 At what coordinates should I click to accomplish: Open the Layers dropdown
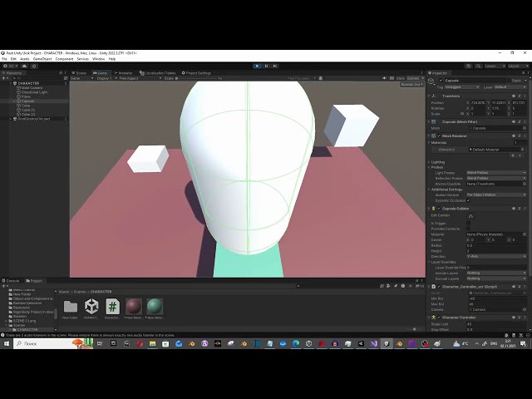pos(495,66)
